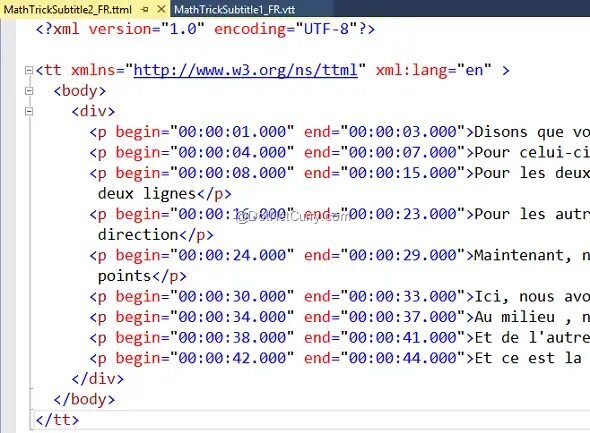Click the text "Et ce est la"
Viewport: 590px width, 433px height.
click(x=528, y=358)
